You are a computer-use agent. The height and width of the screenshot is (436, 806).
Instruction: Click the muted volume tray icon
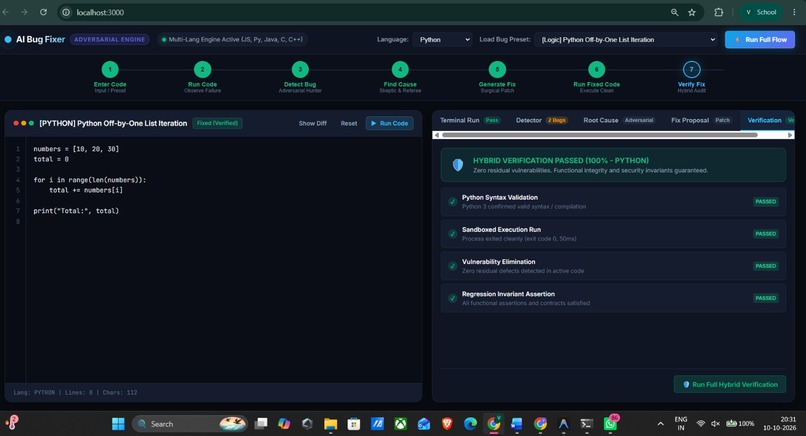click(x=715, y=424)
